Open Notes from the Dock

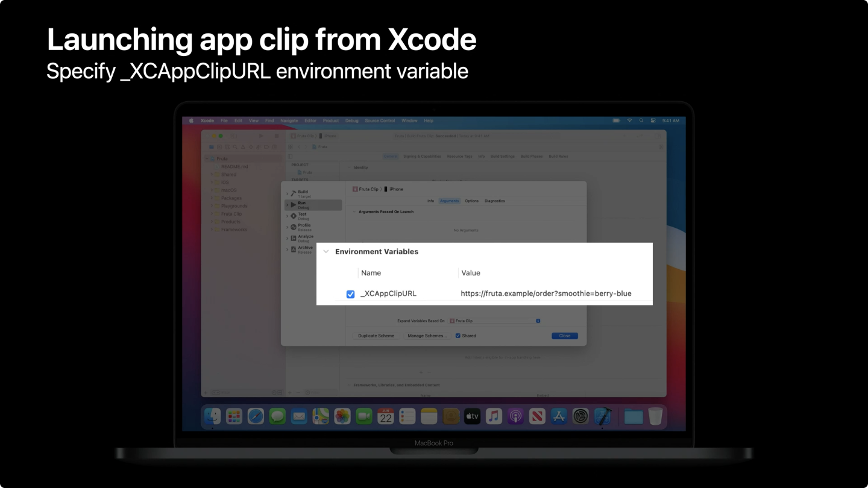(x=429, y=416)
